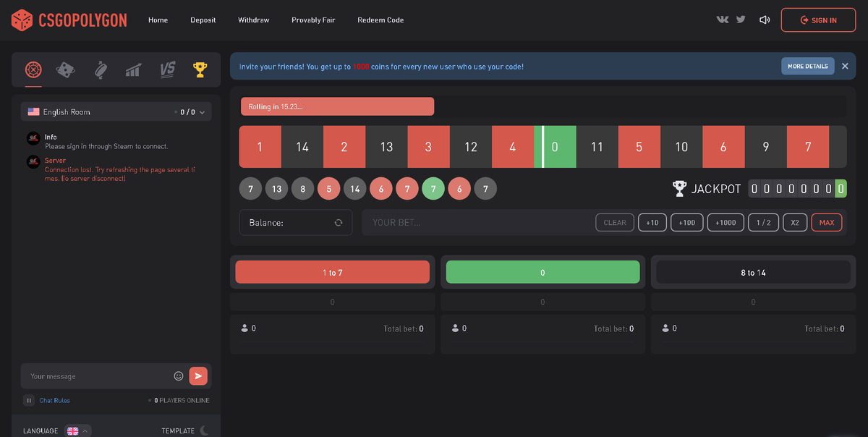
Task: Click the green 7 history ball
Action: [x=433, y=189]
